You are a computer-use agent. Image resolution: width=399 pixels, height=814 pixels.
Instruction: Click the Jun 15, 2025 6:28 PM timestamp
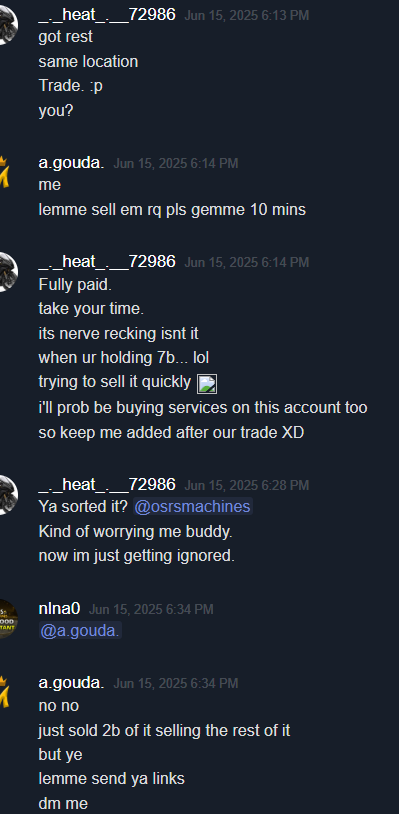246,486
